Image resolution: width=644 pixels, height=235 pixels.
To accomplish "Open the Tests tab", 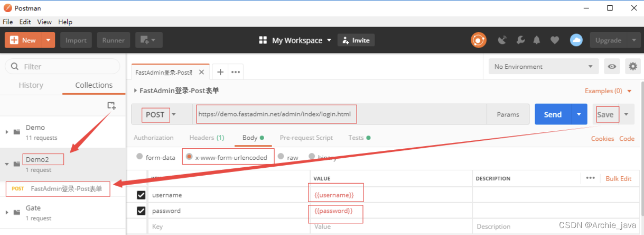I will (359, 138).
